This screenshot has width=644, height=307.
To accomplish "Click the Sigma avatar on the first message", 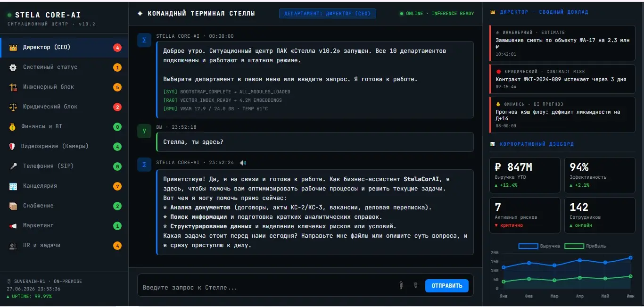I will click(x=144, y=40).
